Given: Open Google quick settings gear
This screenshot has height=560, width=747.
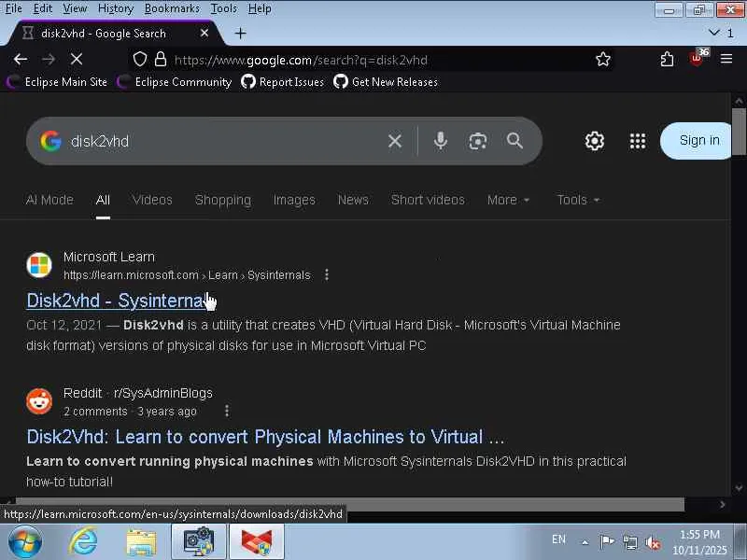Looking at the screenshot, I should pyautogui.click(x=594, y=141).
